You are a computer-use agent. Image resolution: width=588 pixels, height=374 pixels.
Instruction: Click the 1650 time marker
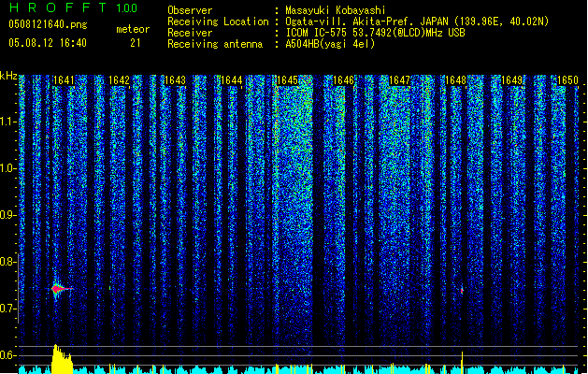click(x=567, y=80)
